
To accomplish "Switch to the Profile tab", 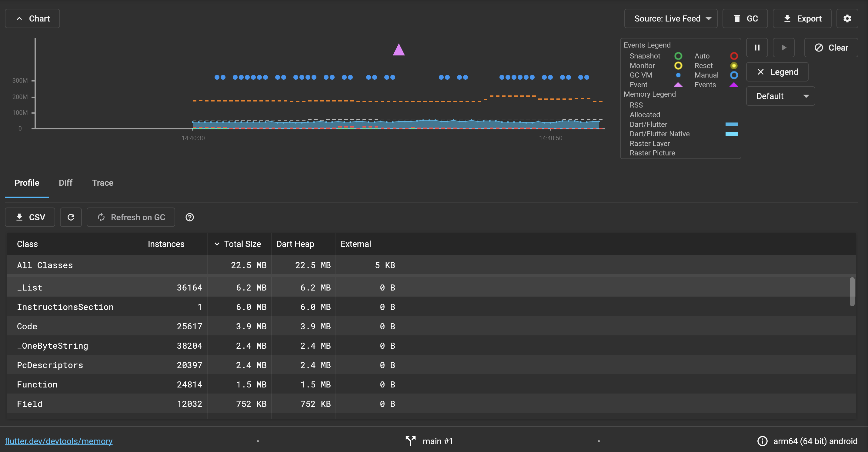I will pos(27,183).
